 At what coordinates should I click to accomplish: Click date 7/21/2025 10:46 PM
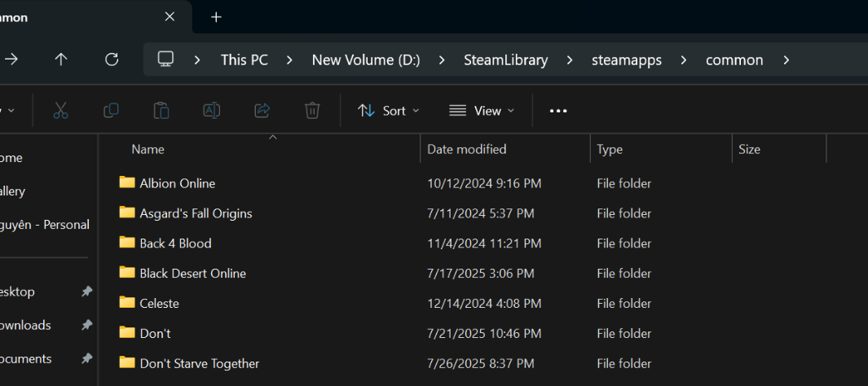(484, 333)
